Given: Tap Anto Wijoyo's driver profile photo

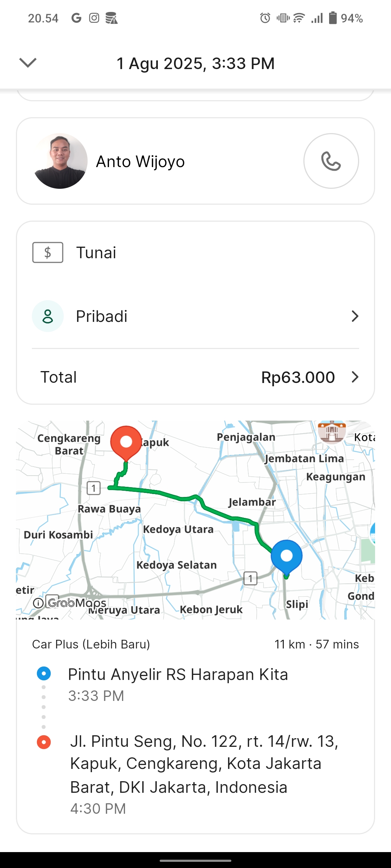Looking at the screenshot, I should 60,161.
